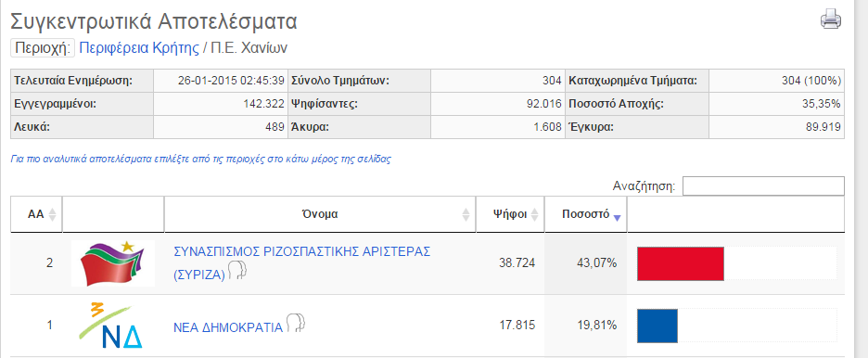
Task: Click the red SYRIZA percentage bar
Action: point(681,263)
